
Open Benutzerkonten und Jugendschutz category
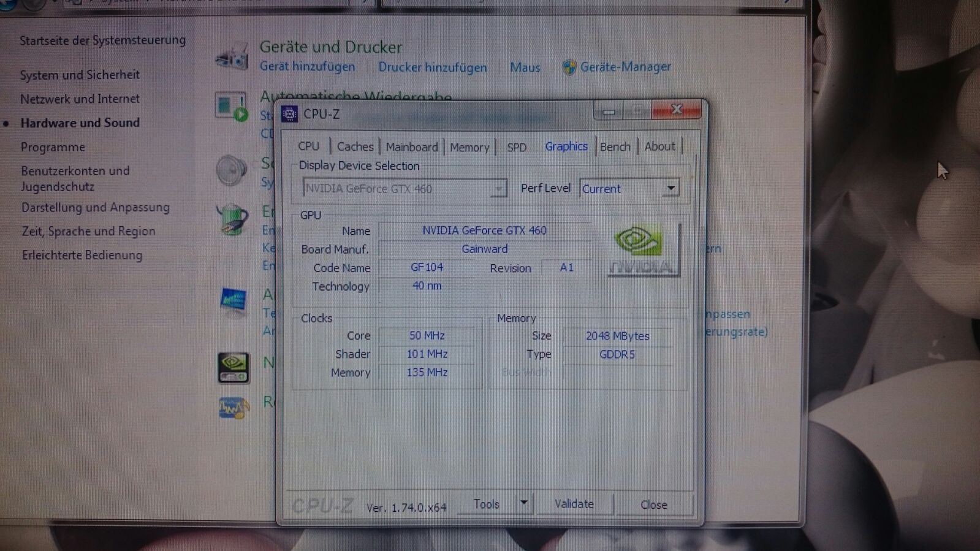pyautogui.click(x=75, y=178)
